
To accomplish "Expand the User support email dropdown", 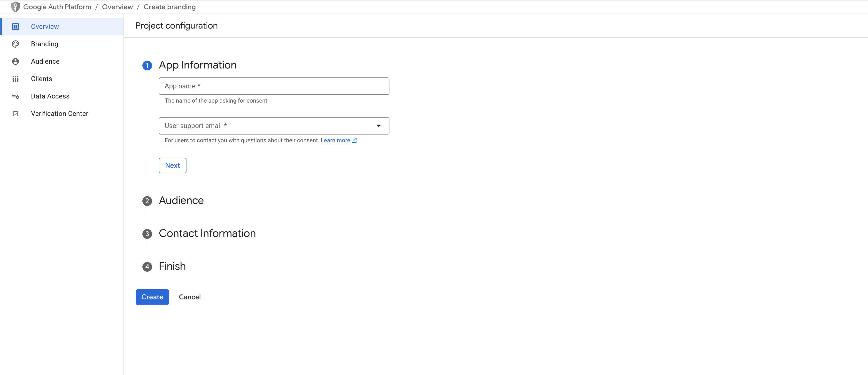I will 379,126.
